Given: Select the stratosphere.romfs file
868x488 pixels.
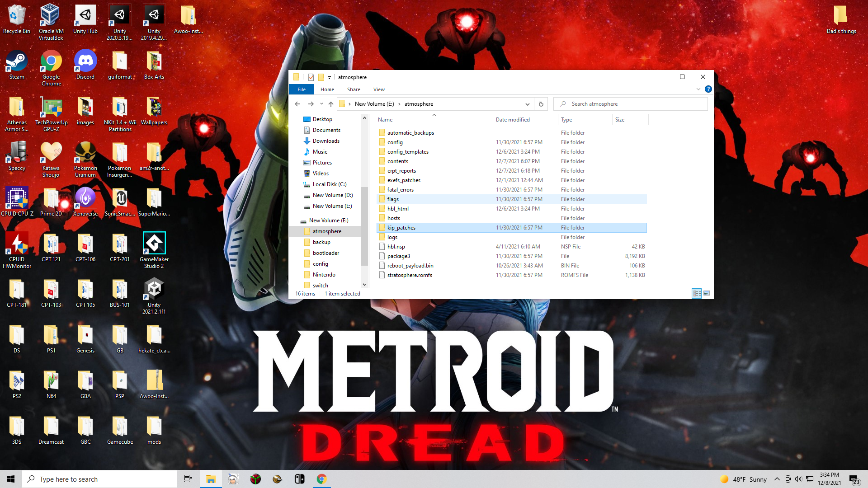Looking at the screenshot, I should [x=511, y=275].
